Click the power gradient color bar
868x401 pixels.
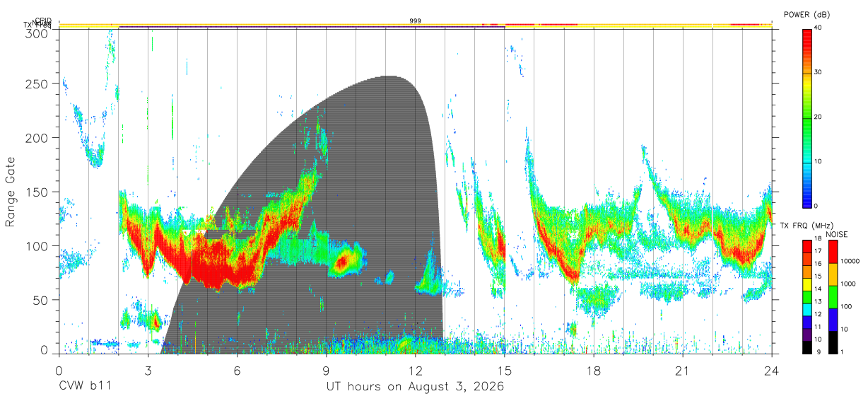pos(807,117)
